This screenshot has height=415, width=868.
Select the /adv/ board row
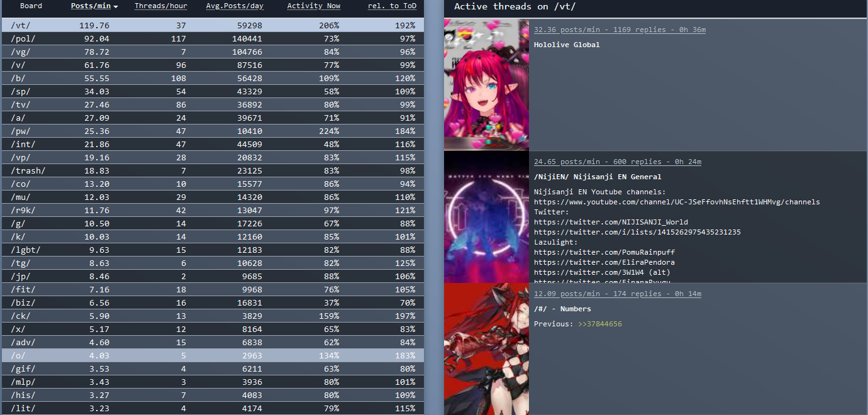pos(212,342)
